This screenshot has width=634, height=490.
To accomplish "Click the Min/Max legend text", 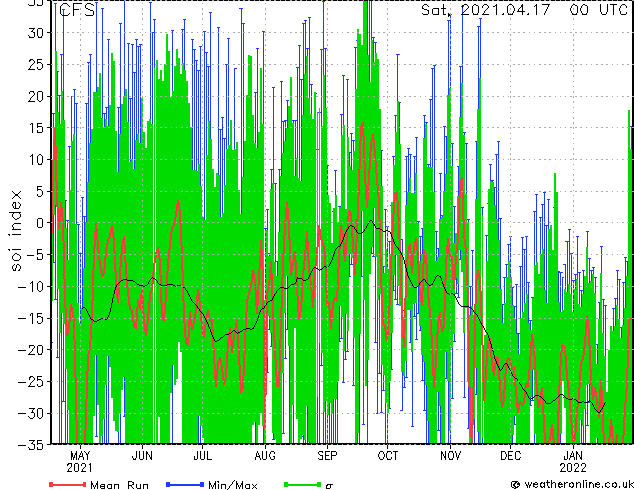I will coord(233,485).
